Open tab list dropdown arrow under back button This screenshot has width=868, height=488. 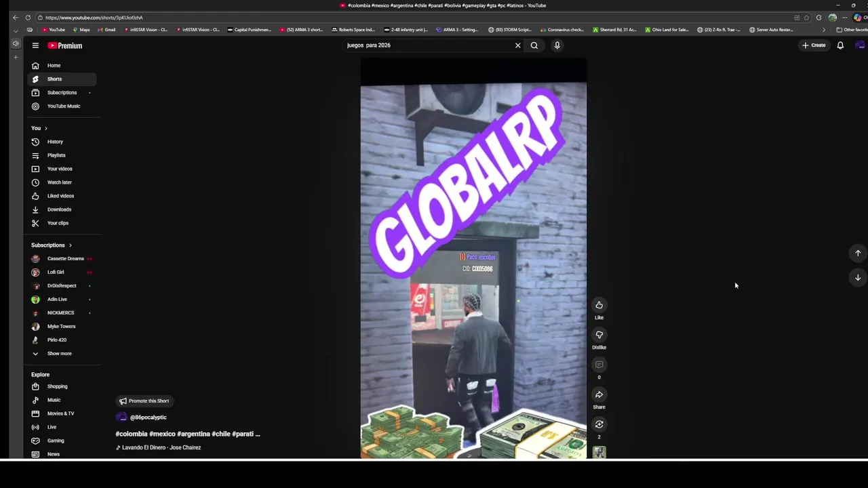pos(16,30)
